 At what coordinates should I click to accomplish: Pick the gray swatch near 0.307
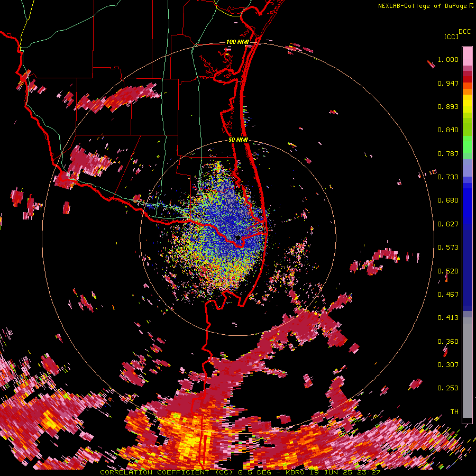[x=467, y=368]
